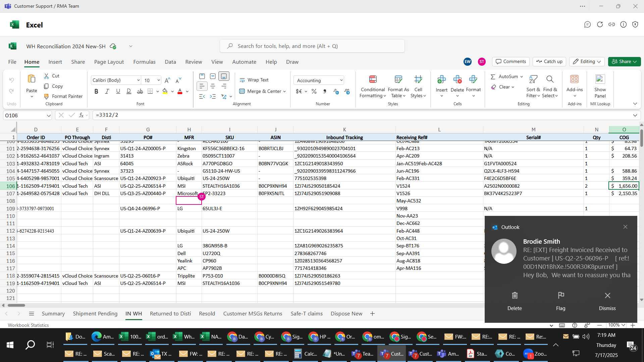Click Comma Style icon

(x=324, y=91)
